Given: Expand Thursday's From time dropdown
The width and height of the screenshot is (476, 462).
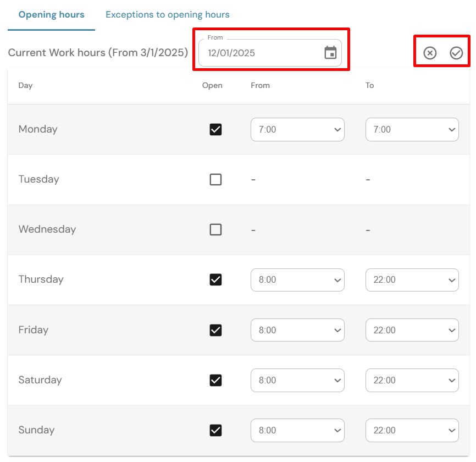Looking at the screenshot, I should pyautogui.click(x=297, y=279).
